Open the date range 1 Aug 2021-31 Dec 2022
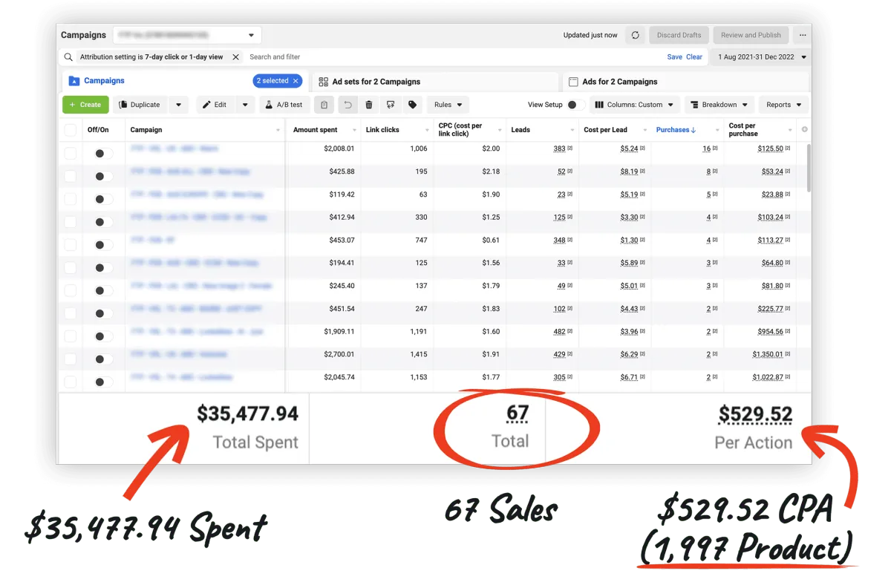The width and height of the screenshot is (891, 588). [x=761, y=57]
